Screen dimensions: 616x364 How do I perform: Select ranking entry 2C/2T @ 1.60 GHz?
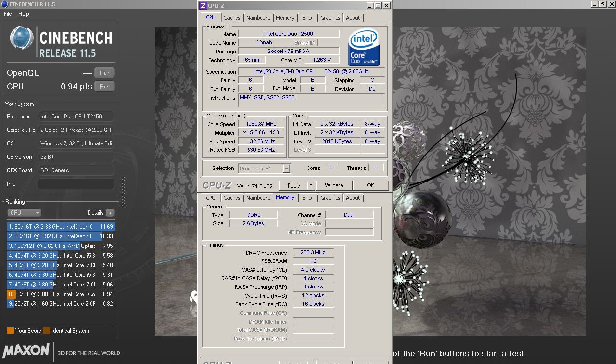[x=61, y=304]
